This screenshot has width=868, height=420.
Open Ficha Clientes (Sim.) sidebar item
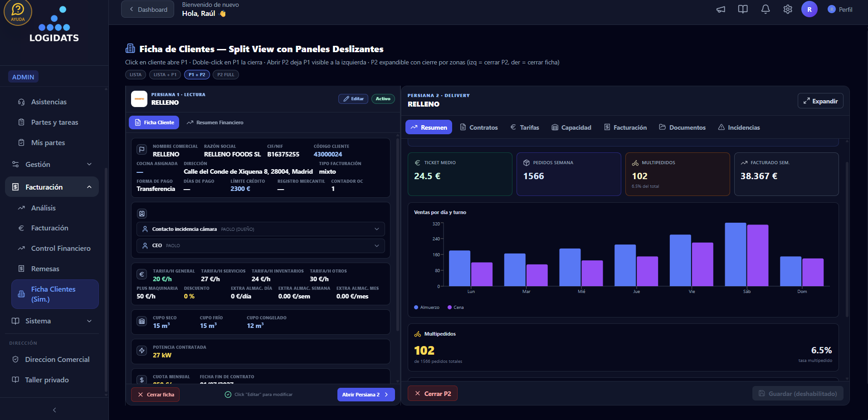coord(55,294)
